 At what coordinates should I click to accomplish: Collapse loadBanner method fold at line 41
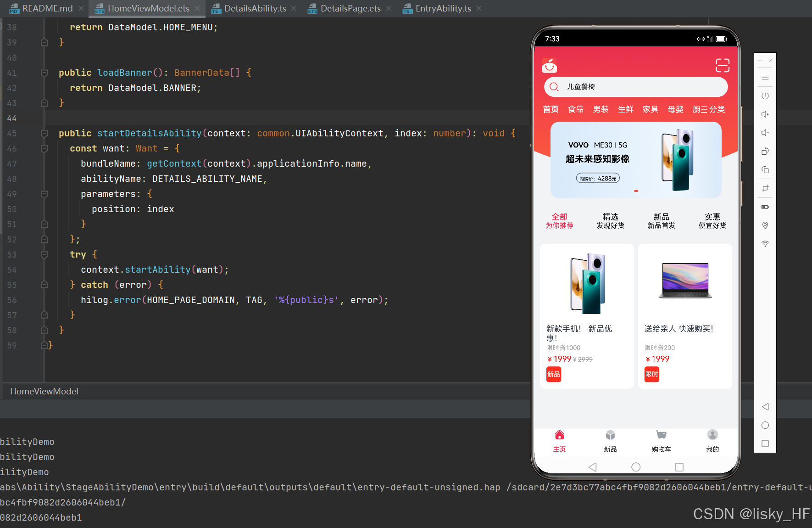click(x=44, y=73)
